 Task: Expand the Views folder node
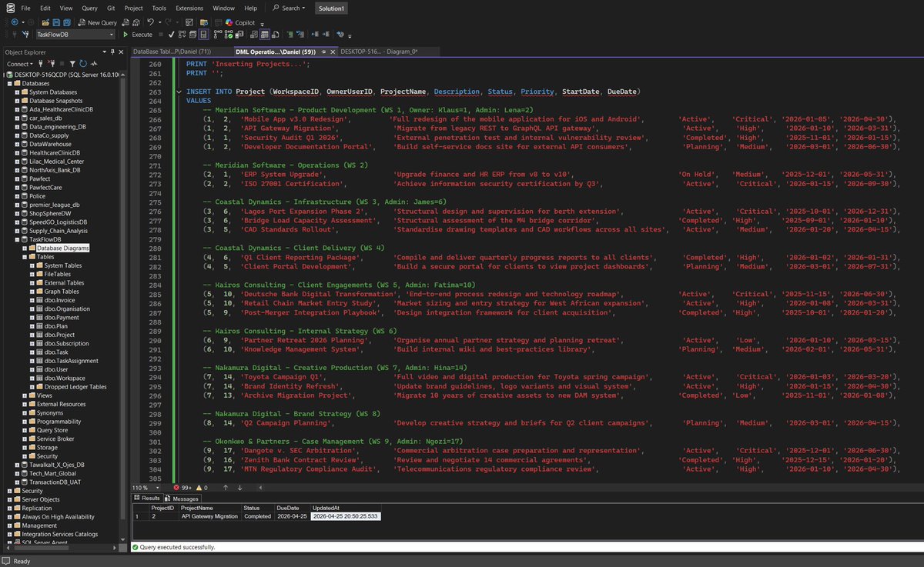pos(25,395)
